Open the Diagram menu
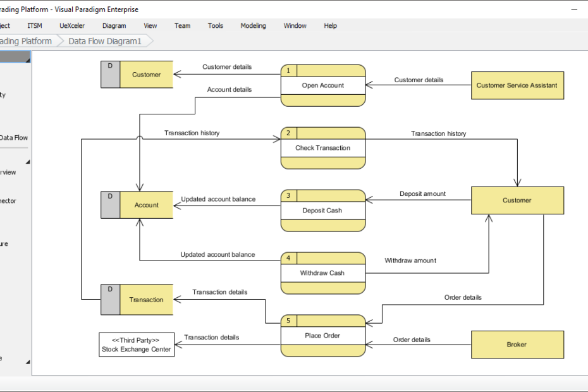The height and width of the screenshot is (392, 588). [x=114, y=25]
